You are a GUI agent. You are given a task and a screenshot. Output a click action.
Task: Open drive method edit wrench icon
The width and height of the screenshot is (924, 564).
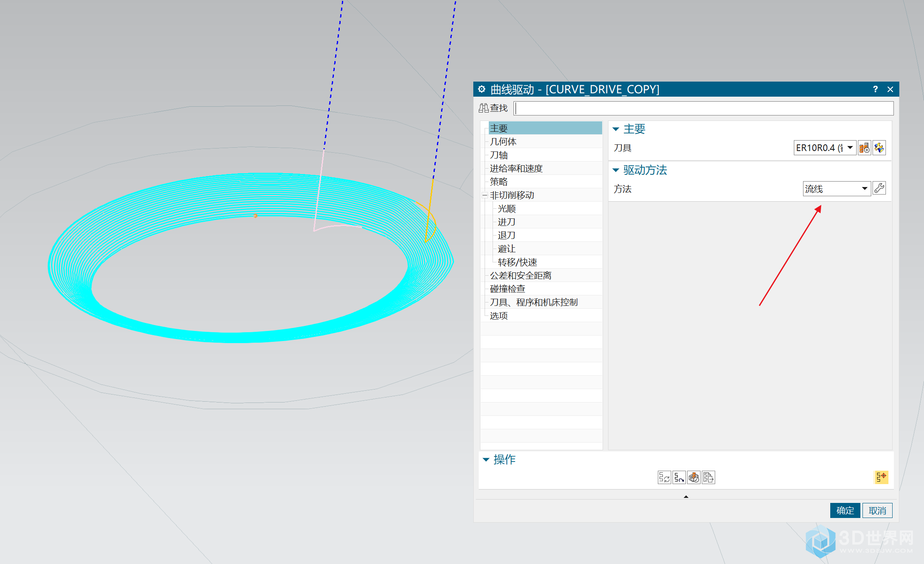879,188
